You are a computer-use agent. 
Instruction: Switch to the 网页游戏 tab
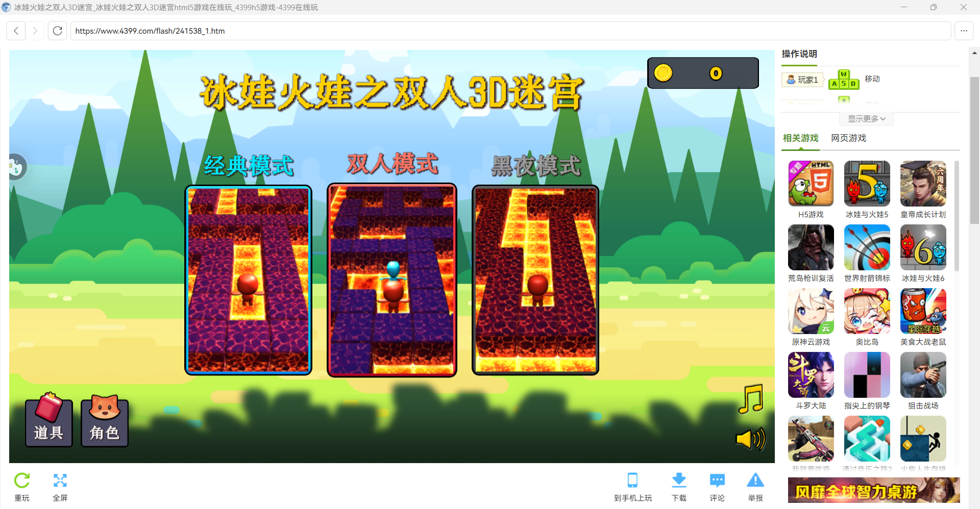point(848,138)
